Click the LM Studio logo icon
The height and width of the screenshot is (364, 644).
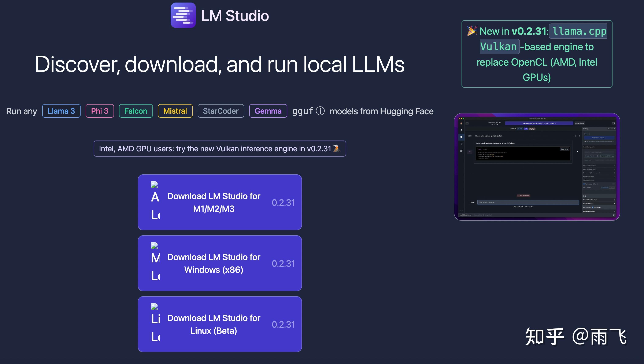(x=183, y=15)
